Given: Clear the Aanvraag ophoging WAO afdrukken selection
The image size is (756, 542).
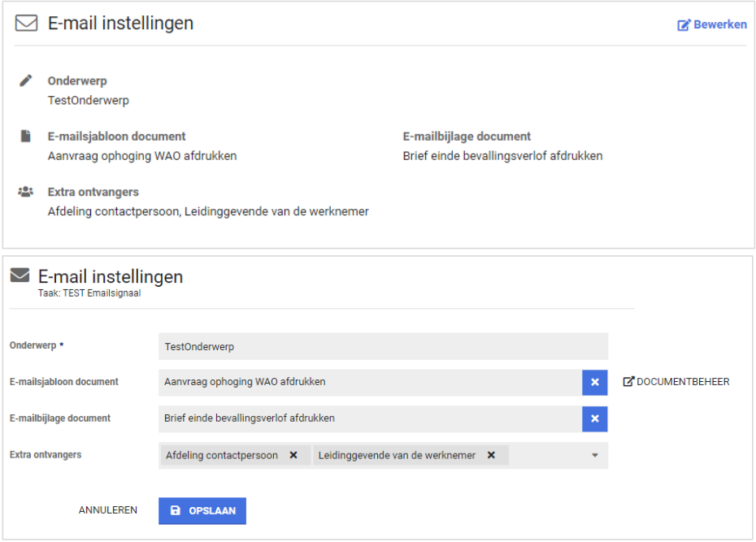Looking at the screenshot, I should tap(594, 382).
